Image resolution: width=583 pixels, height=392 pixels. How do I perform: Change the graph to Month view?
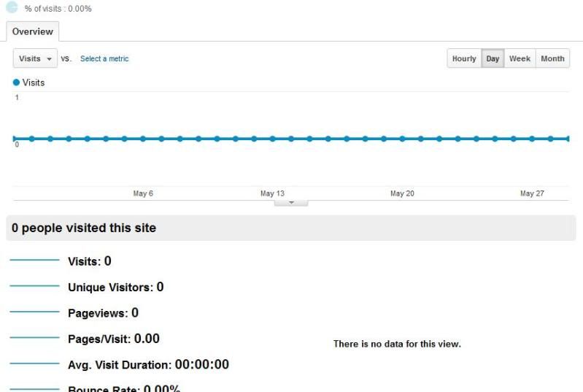point(552,58)
